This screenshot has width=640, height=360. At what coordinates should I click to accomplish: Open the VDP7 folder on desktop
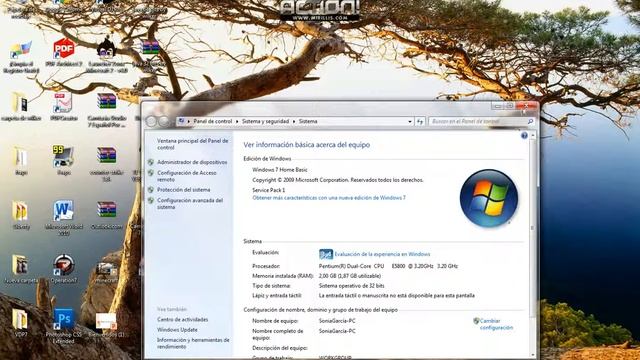(x=20, y=323)
